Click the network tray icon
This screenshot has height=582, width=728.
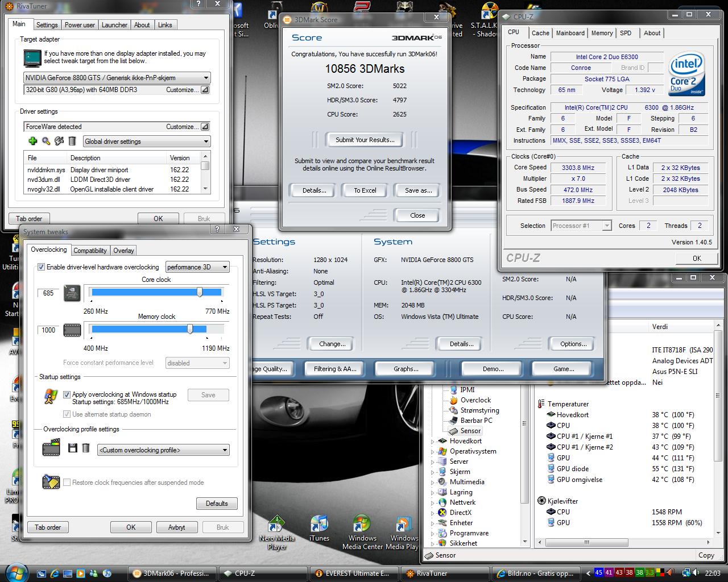click(686, 573)
